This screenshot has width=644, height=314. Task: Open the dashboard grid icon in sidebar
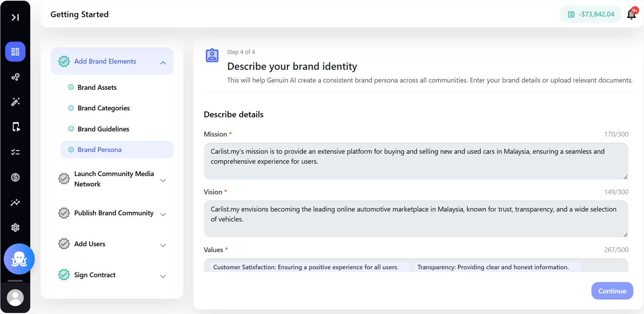coord(15,52)
